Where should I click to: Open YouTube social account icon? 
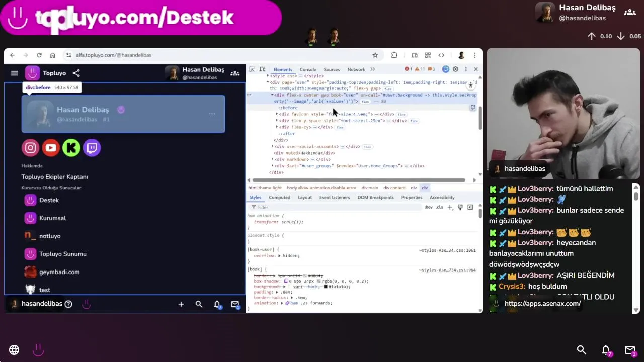pyautogui.click(x=51, y=148)
